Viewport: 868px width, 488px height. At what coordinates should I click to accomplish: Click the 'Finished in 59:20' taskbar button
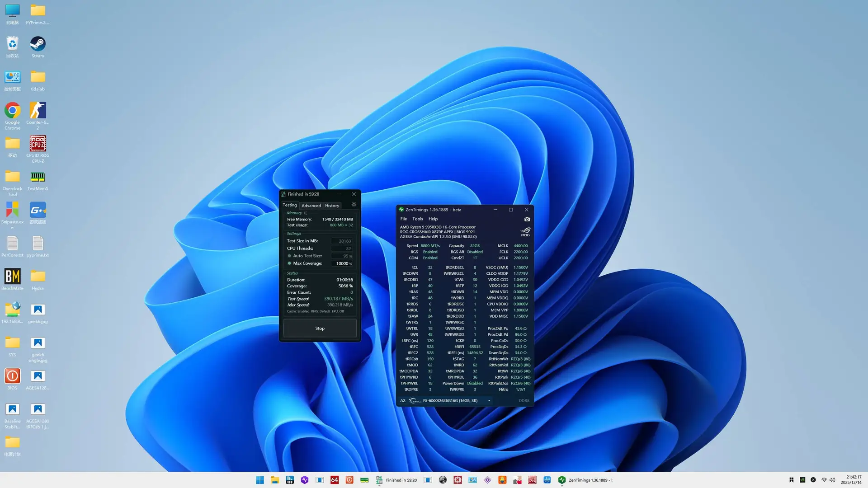coord(396,480)
